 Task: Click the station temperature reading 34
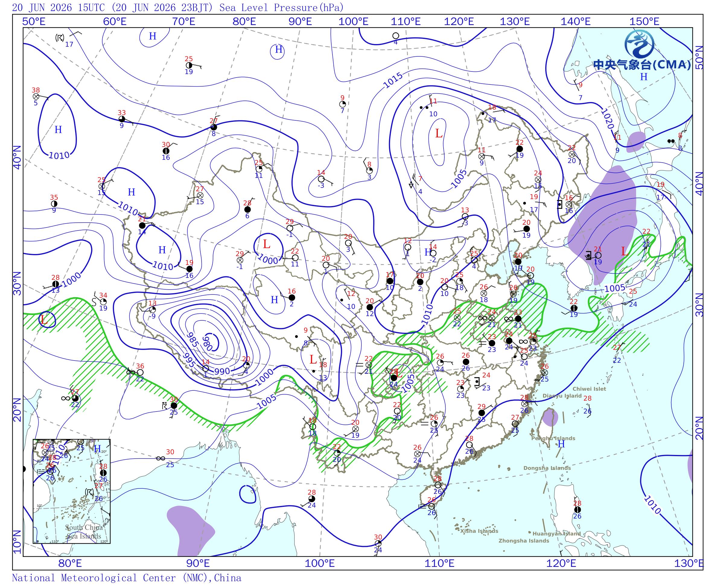pos(103,295)
